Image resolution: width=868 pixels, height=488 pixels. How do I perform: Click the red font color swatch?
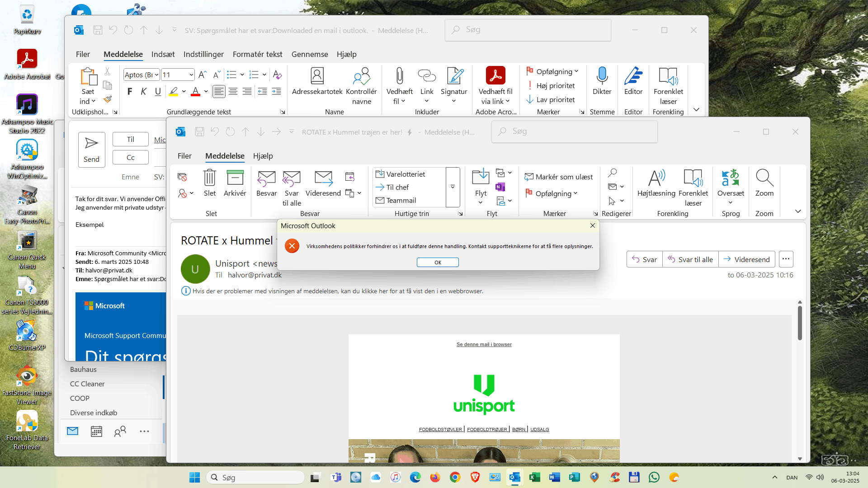point(195,92)
